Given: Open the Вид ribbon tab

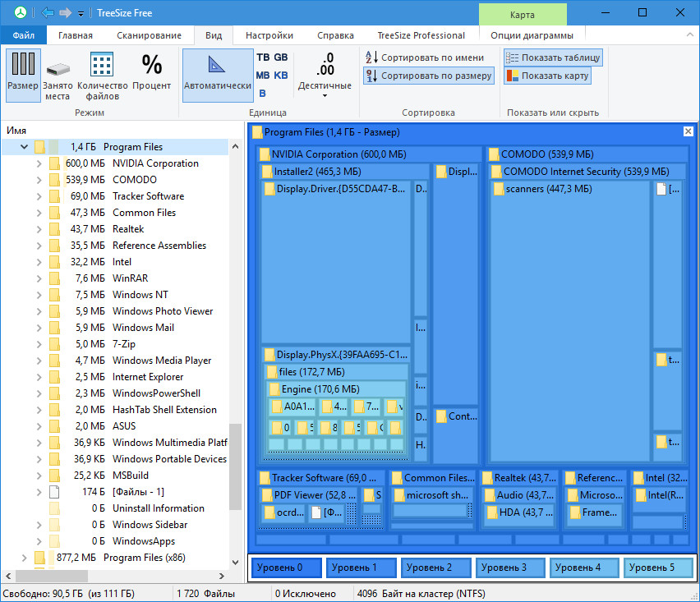Looking at the screenshot, I should coord(214,35).
